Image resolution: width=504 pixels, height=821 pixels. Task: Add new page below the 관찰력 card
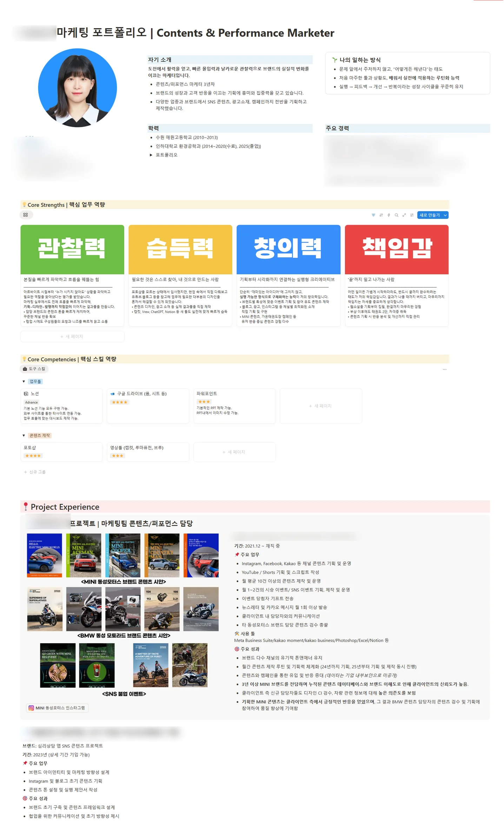click(72, 336)
